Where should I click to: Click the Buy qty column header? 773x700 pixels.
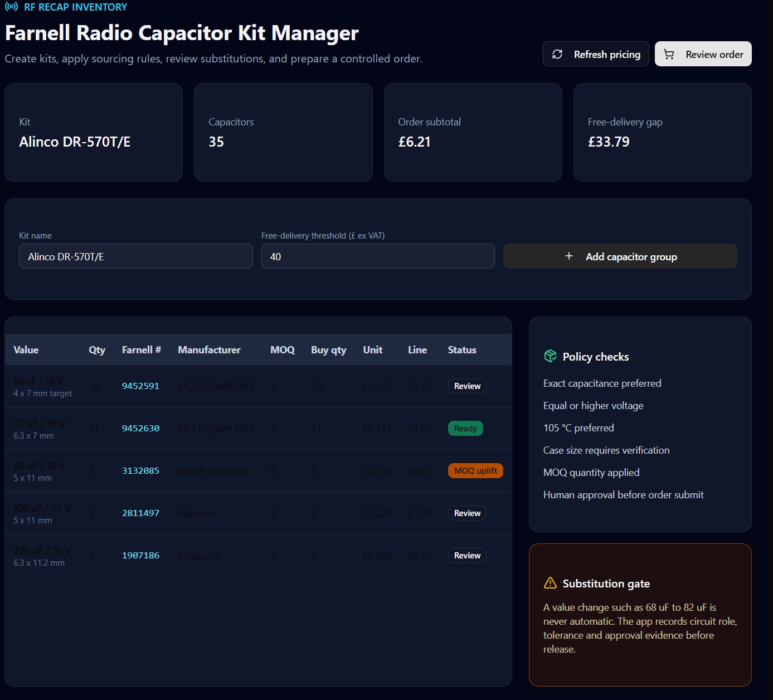[329, 349]
